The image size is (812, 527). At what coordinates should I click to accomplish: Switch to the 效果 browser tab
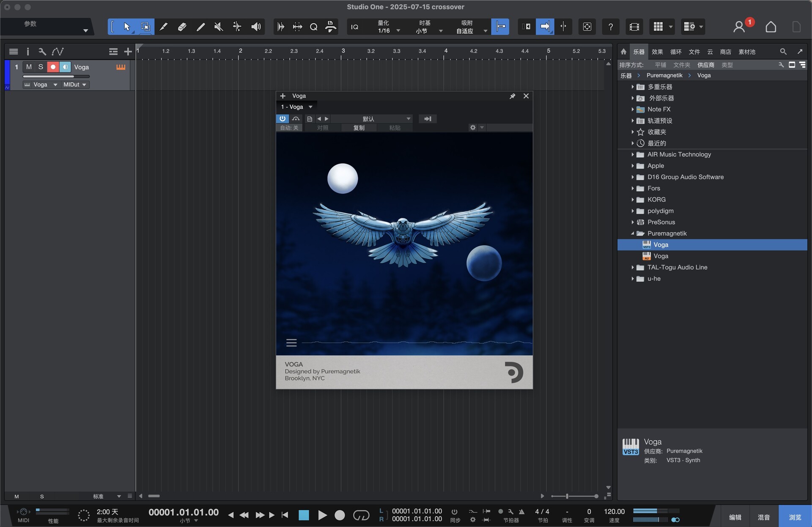point(657,52)
